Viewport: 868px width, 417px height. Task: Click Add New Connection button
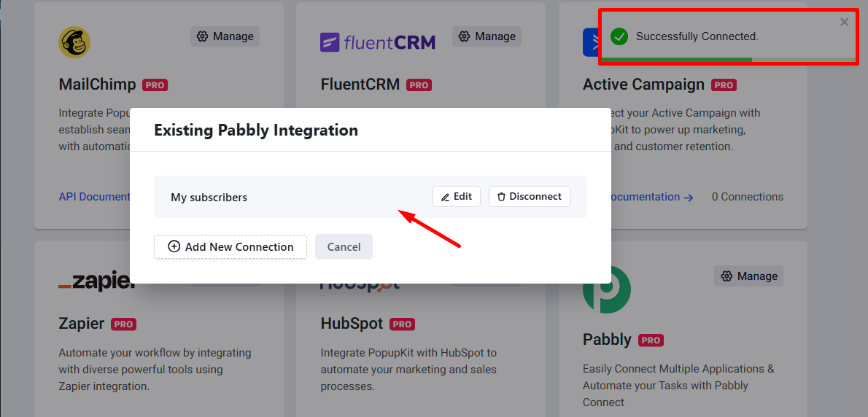tap(230, 246)
